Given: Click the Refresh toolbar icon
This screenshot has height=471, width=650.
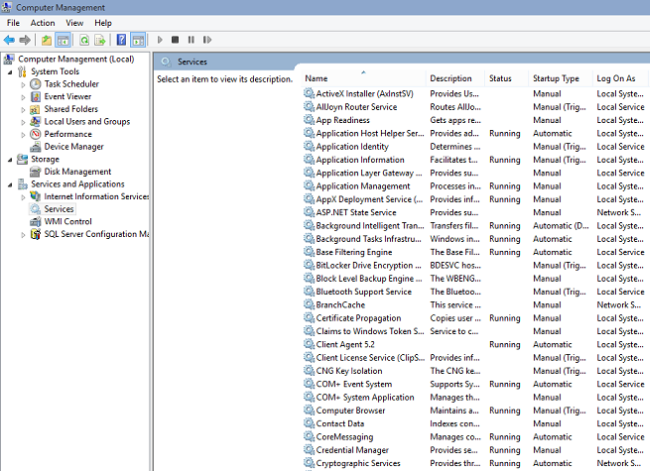Looking at the screenshot, I should (84, 40).
